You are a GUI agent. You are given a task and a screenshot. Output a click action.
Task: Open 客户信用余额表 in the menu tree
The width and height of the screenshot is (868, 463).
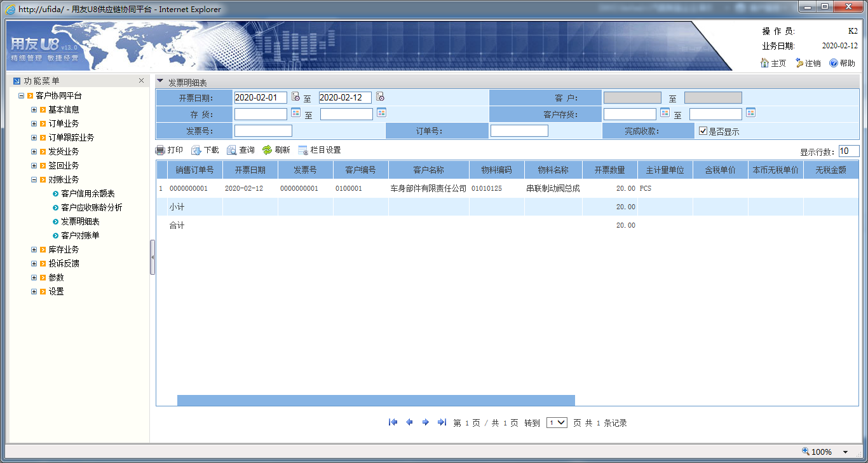[88, 193]
